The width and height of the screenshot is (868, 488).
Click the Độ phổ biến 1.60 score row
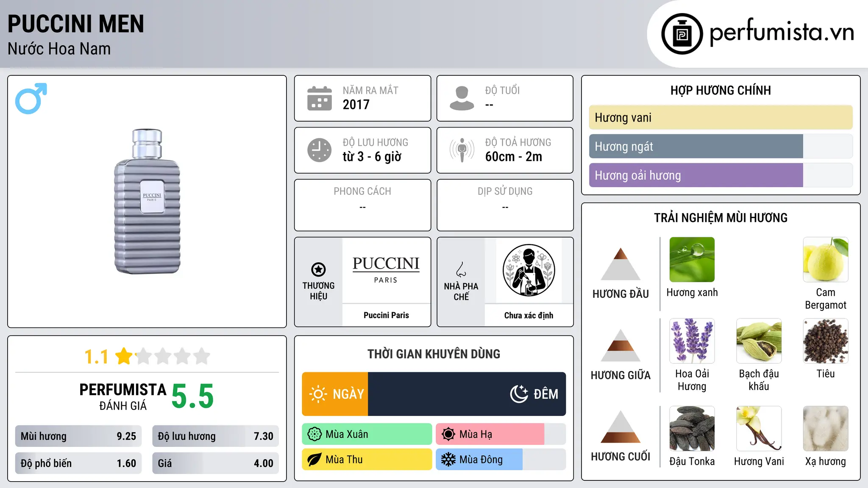[78, 463]
